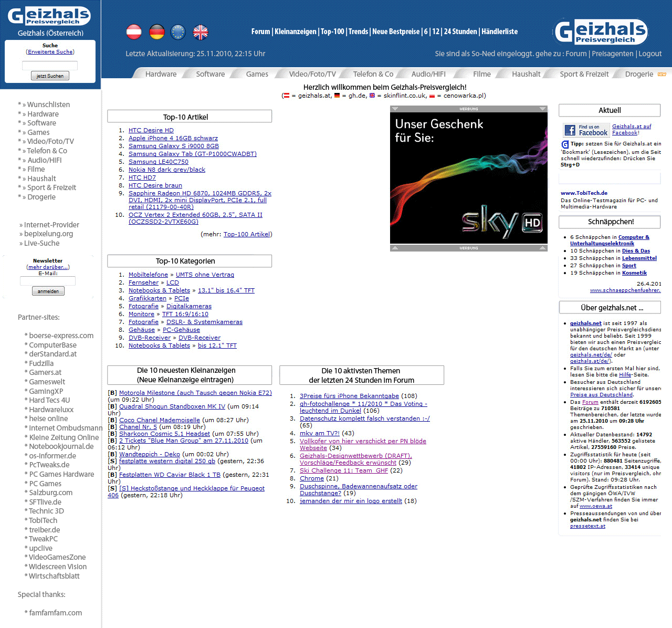
Task: Select the Austrian flag icon
Action: click(134, 32)
